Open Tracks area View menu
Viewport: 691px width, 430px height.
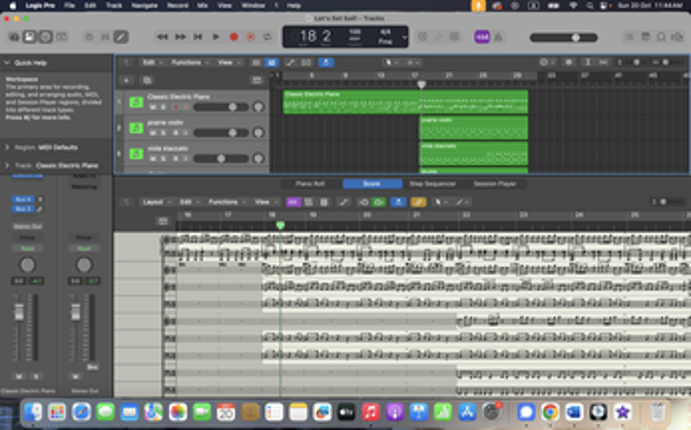coord(228,63)
